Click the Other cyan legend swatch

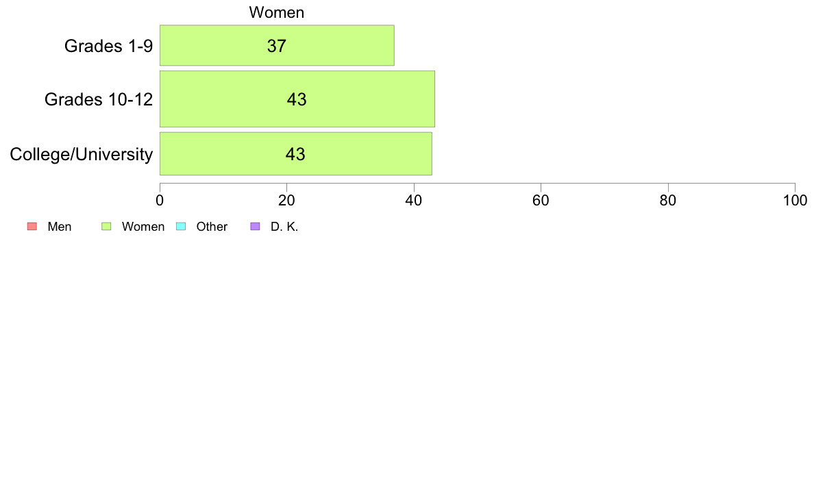[x=181, y=226]
